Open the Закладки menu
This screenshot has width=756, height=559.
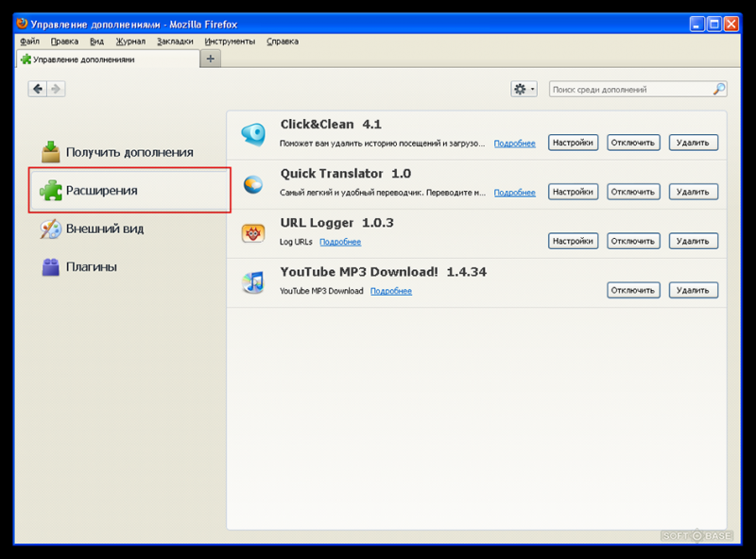coord(175,42)
